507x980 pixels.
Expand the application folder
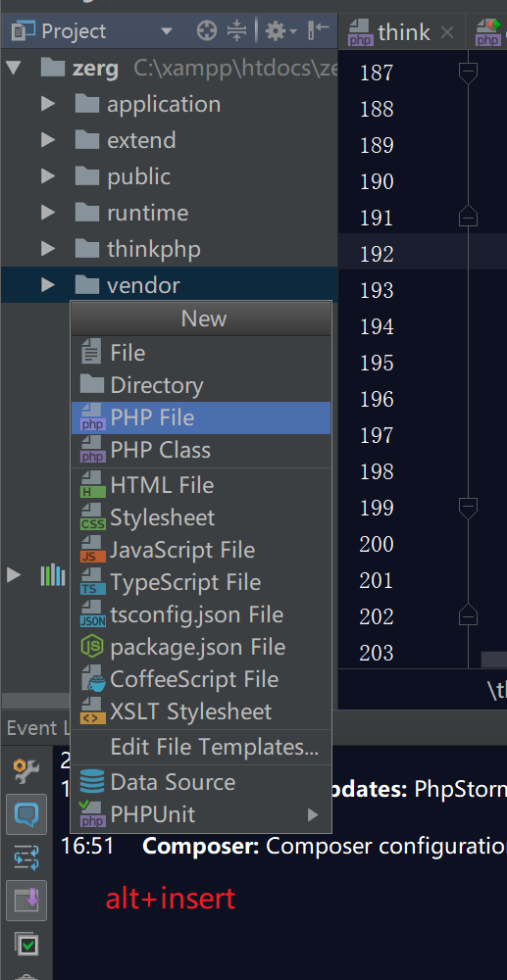pyautogui.click(x=47, y=104)
